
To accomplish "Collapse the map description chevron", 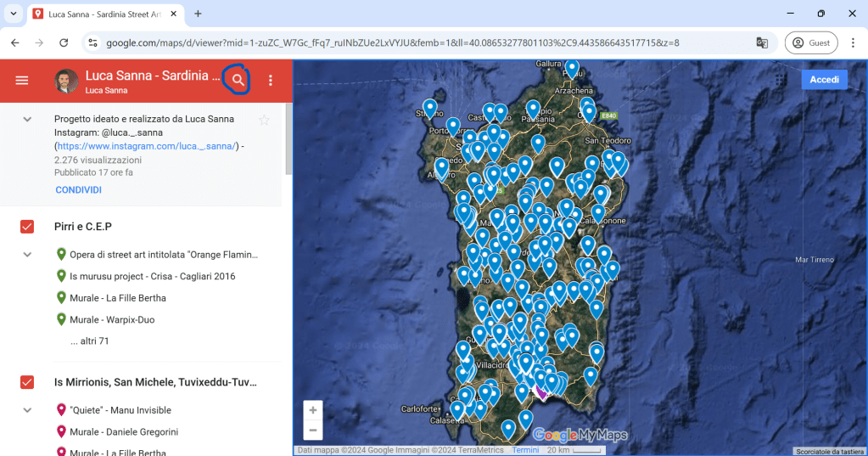I will coord(27,120).
